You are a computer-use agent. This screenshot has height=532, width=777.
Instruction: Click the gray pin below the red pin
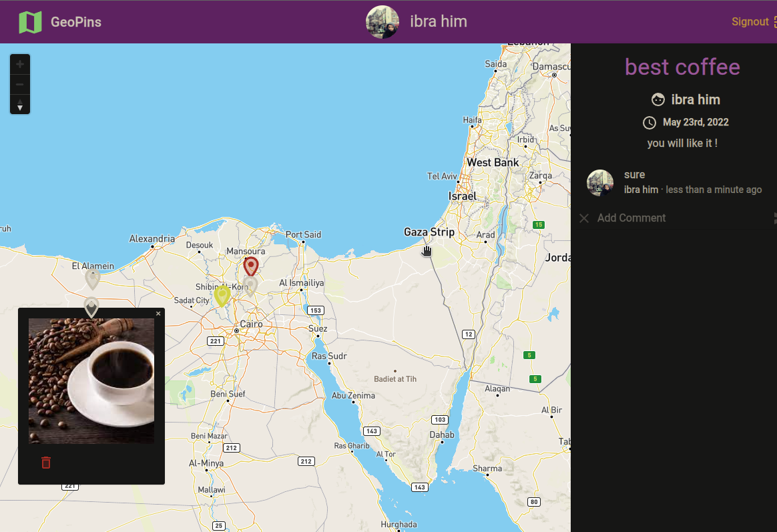coord(250,286)
